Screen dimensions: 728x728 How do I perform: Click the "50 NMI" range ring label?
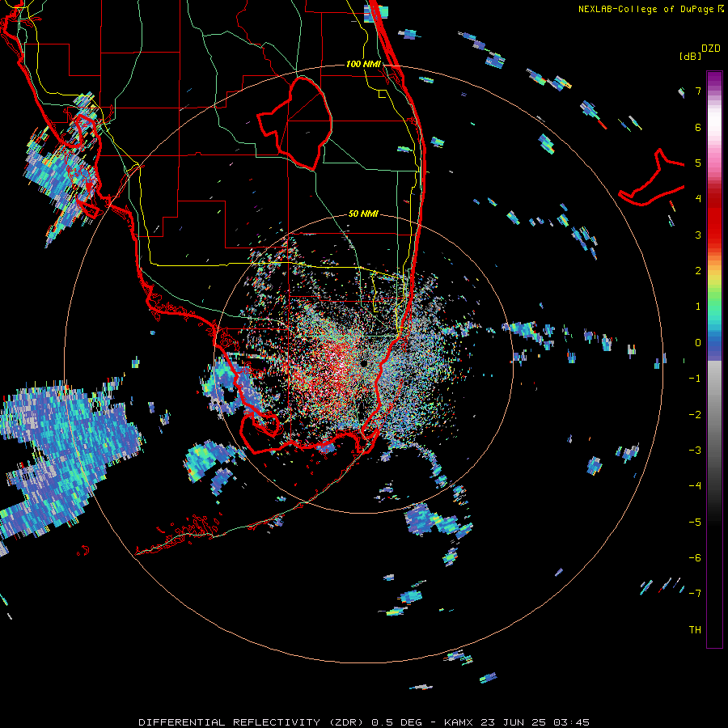[x=363, y=214]
